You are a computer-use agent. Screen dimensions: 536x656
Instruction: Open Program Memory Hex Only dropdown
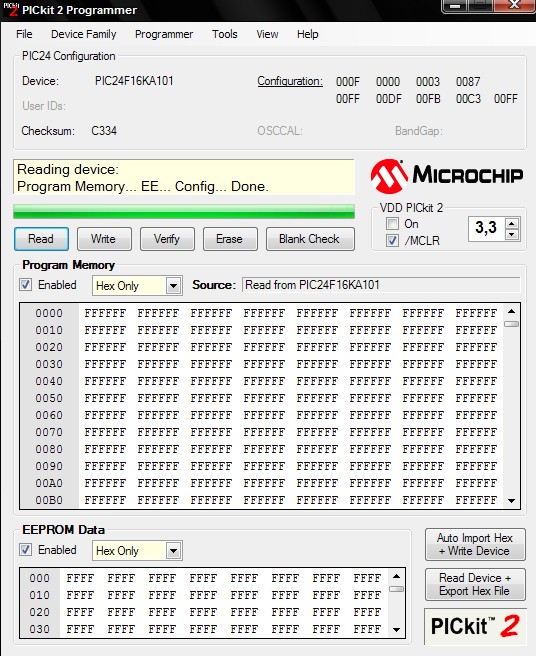(137, 286)
